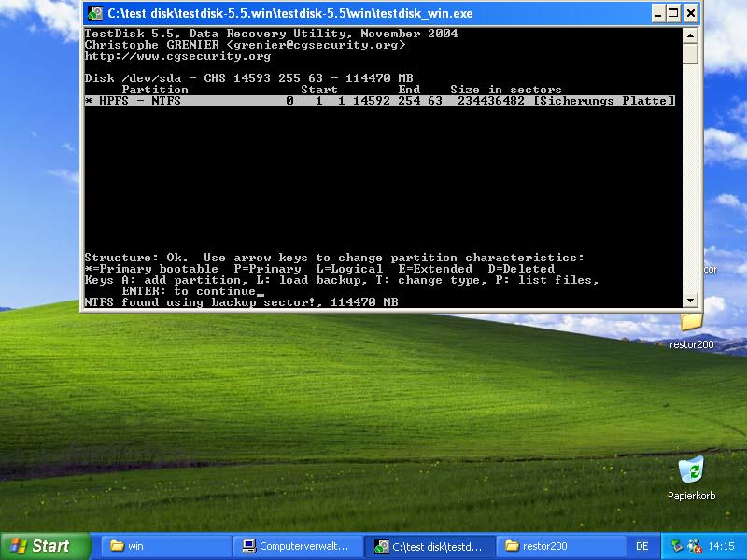
Task: Click the 'Structure: Ok.' status text
Action: [x=136, y=258]
